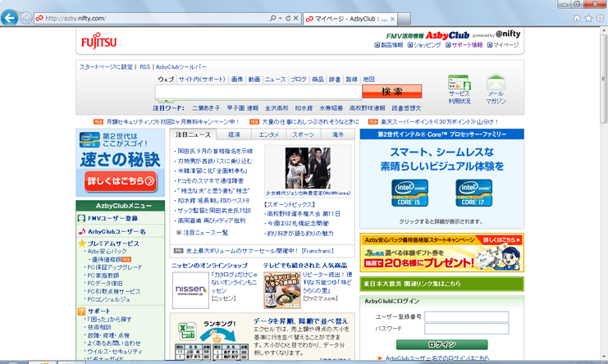
Task: Click Azby安心パック campaign banner
Action: click(441, 253)
